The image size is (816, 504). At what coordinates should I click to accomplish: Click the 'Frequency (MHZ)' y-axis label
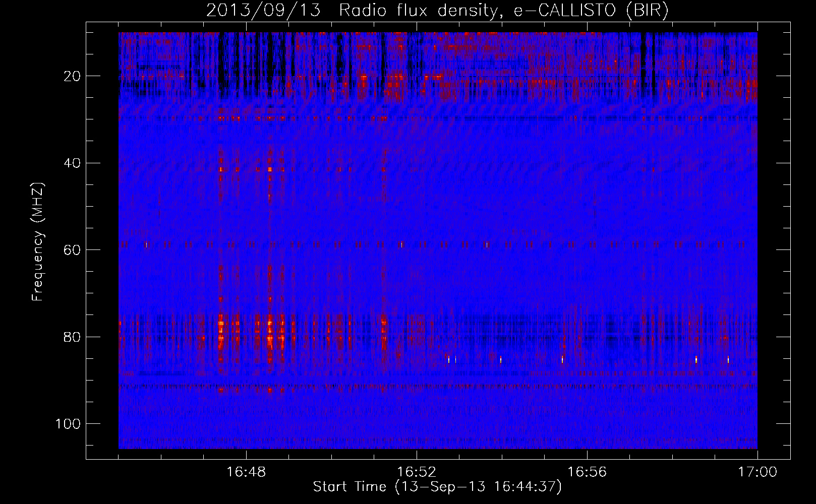point(38,242)
